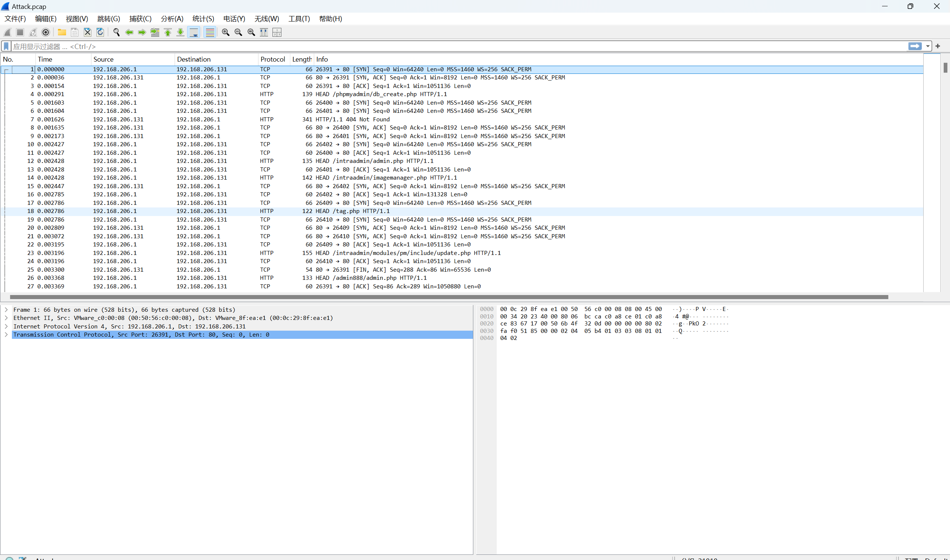The image size is (950, 560).
Task: Open display filter bookmarks icon
Action: 6,46
